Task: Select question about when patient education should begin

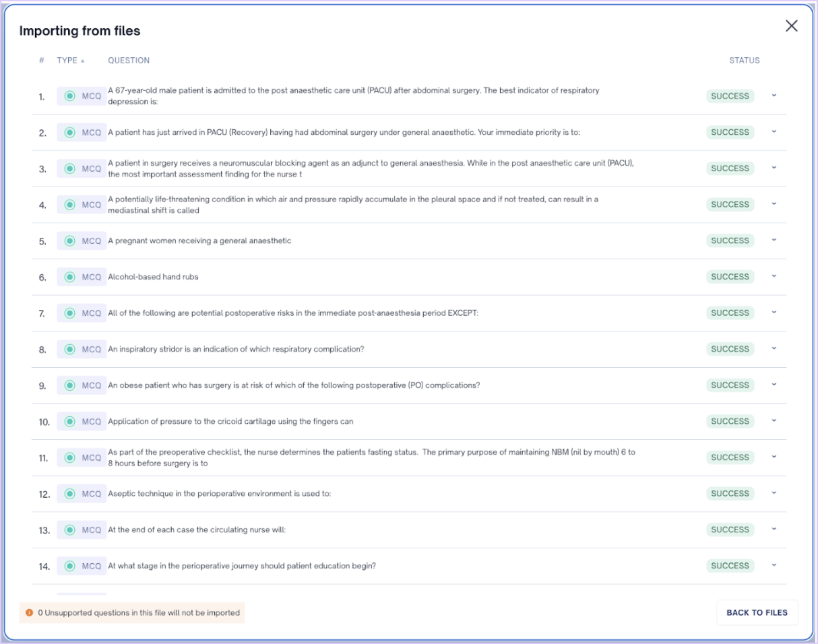Action: pyautogui.click(x=242, y=567)
